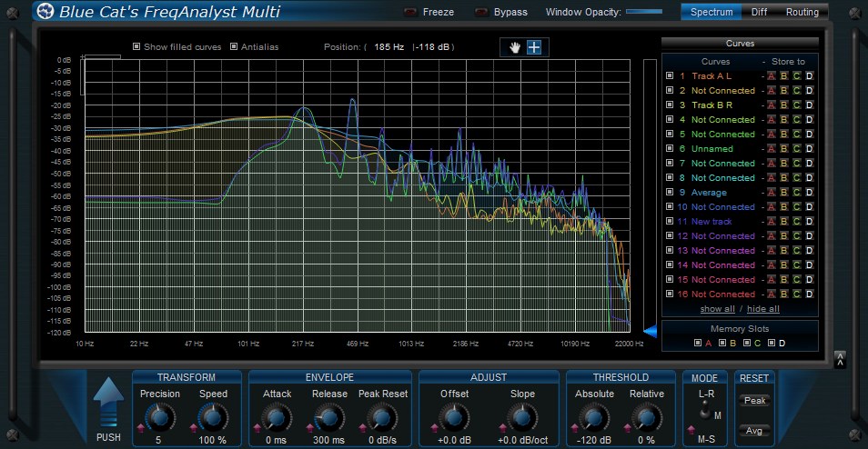Toggle visibility of curve 1 Track A L
868x449 pixels.
(670, 75)
